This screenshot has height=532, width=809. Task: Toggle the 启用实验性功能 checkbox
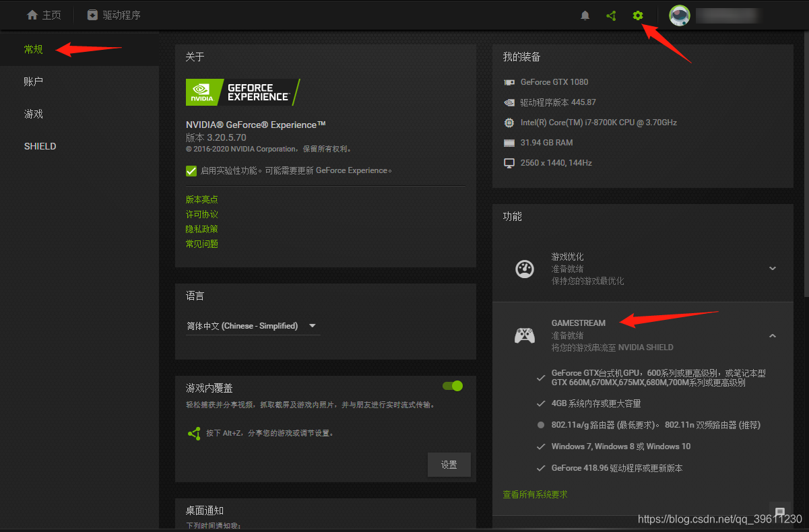click(191, 170)
